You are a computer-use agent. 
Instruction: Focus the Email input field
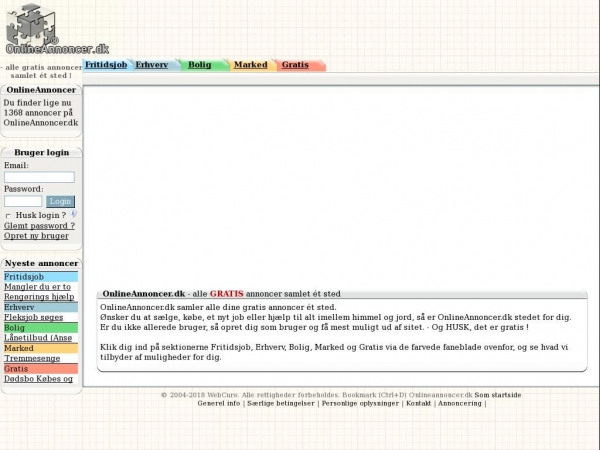tap(39, 177)
